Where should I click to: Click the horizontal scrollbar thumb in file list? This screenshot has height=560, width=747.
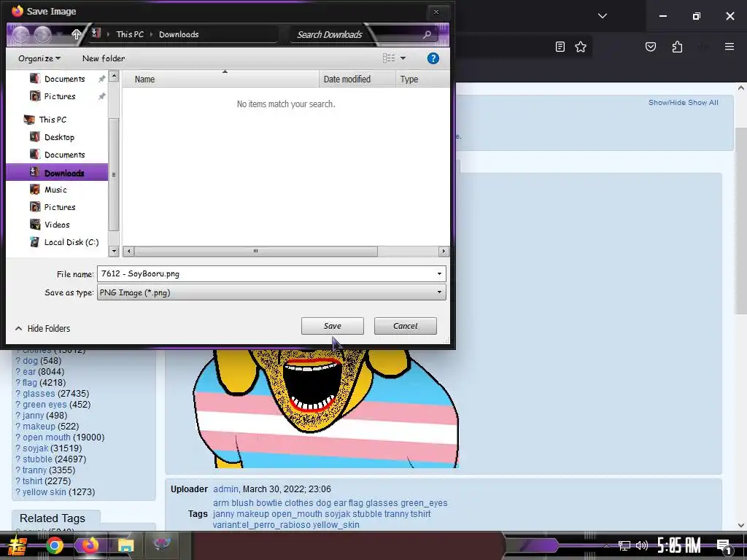256,251
